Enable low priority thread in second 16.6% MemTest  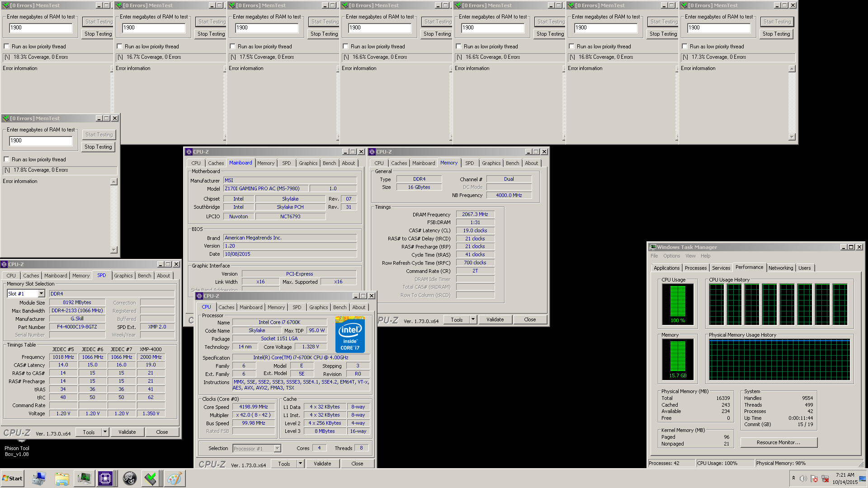[459, 47]
